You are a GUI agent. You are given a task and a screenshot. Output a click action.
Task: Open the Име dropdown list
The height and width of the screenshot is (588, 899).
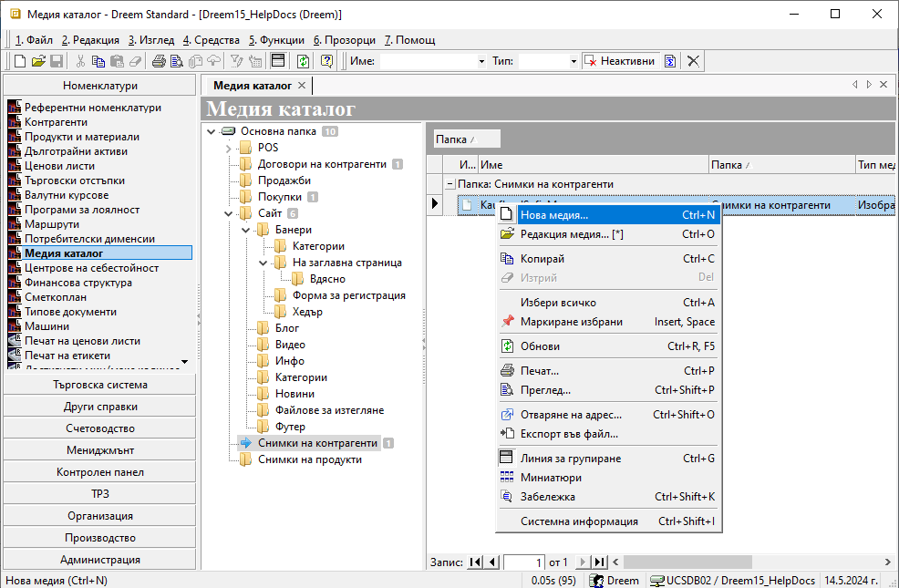coord(481,61)
